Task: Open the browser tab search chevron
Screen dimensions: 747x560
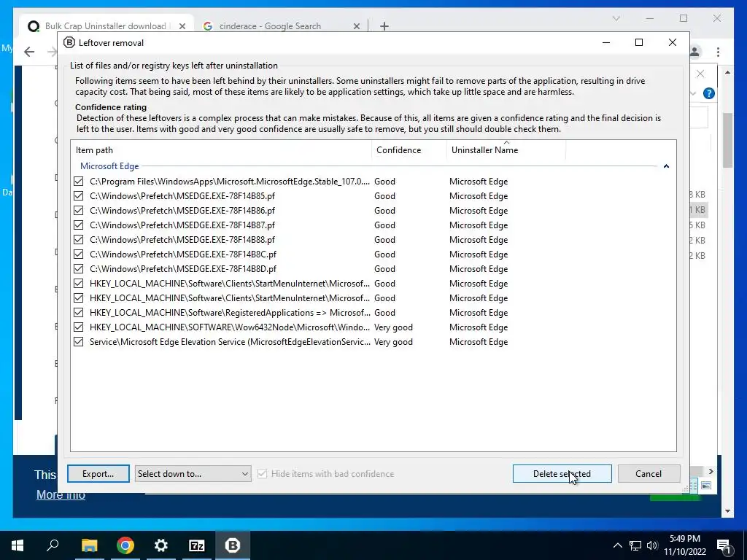Action: point(616,18)
